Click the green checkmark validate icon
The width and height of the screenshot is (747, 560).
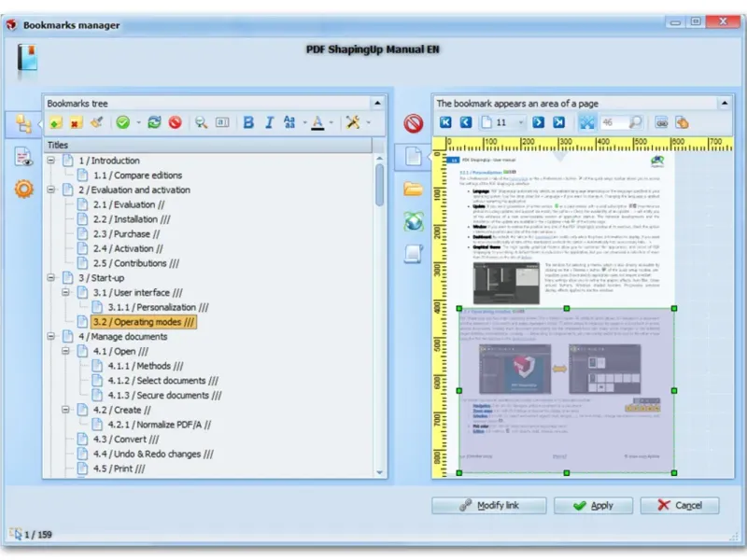tap(123, 123)
